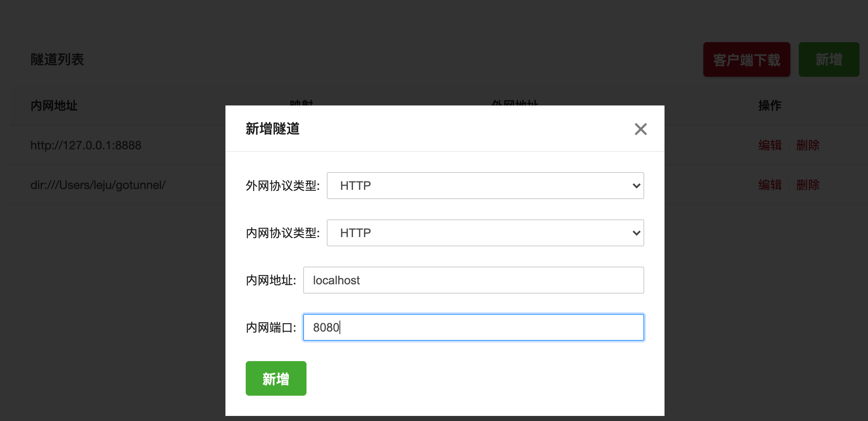Click the 内网地址 column header
Viewport: 868px width, 421px height.
[x=54, y=105]
